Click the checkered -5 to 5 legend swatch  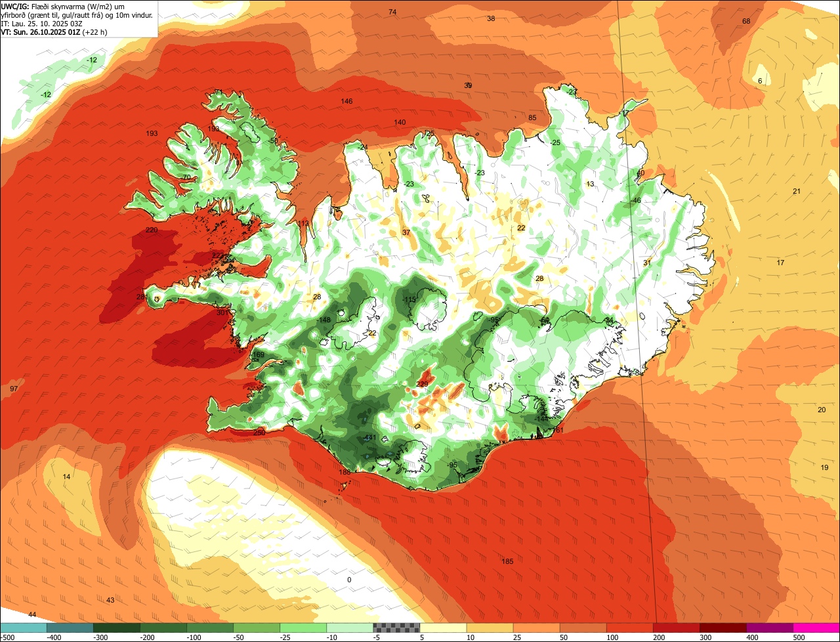(x=396, y=628)
